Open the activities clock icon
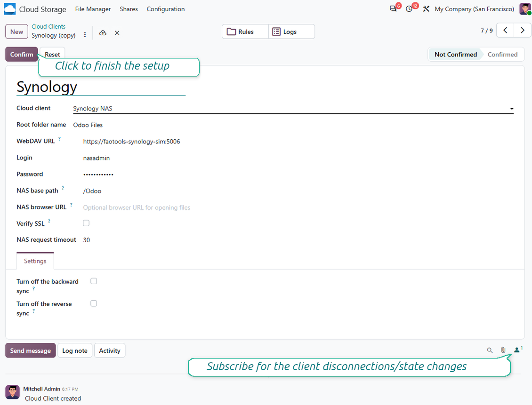The width and height of the screenshot is (532, 405). click(x=410, y=9)
